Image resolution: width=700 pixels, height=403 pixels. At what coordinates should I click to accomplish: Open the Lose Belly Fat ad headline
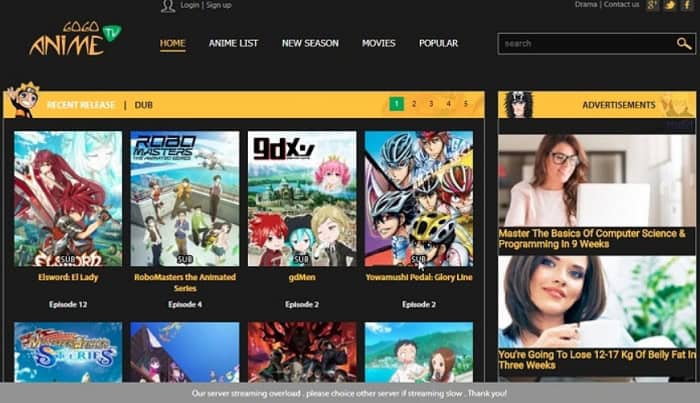click(x=597, y=360)
